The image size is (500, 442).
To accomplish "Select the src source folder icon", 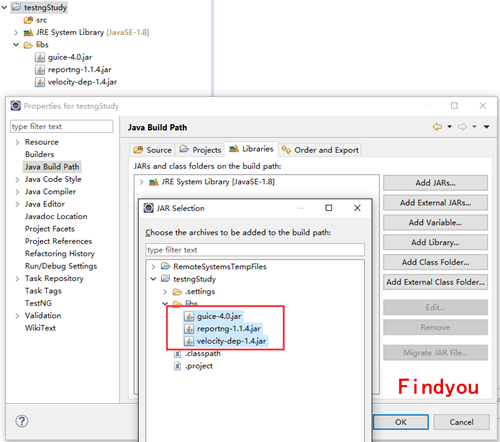I will 28,20.
